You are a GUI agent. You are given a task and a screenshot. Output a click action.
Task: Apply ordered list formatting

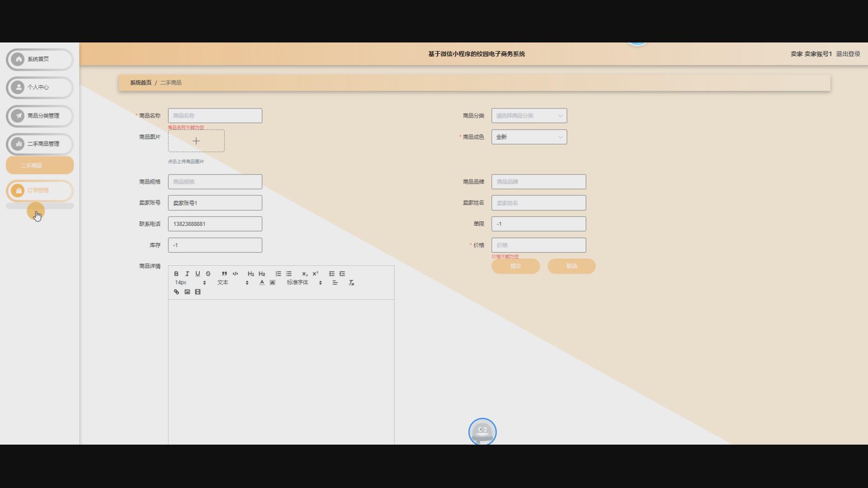tap(278, 274)
